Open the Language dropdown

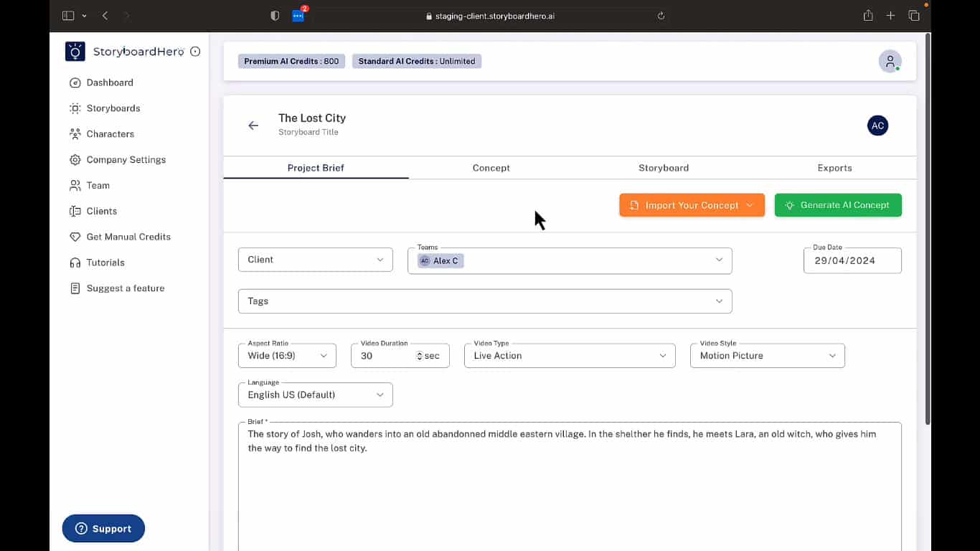316,395
